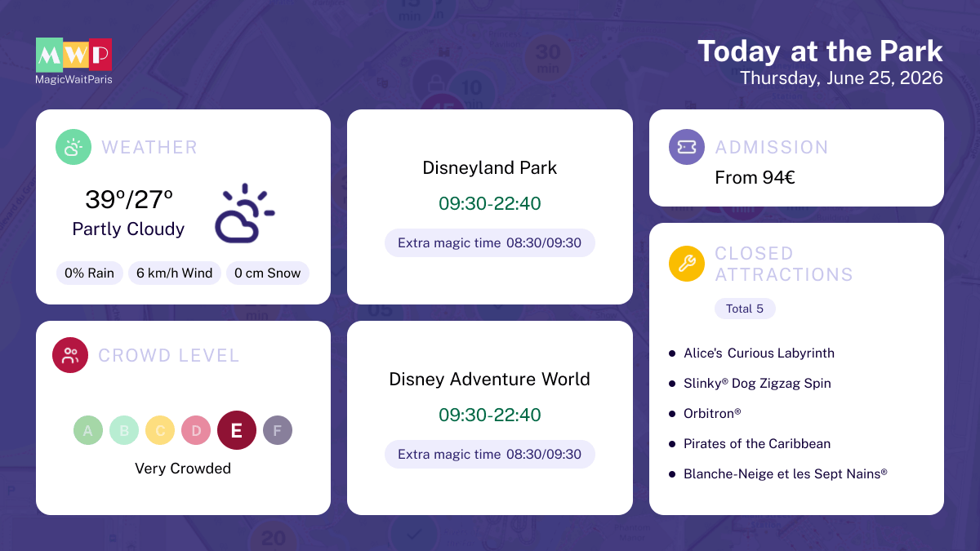
Task: Click the Disneyland Park title
Action: pyautogui.click(x=490, y=168)
